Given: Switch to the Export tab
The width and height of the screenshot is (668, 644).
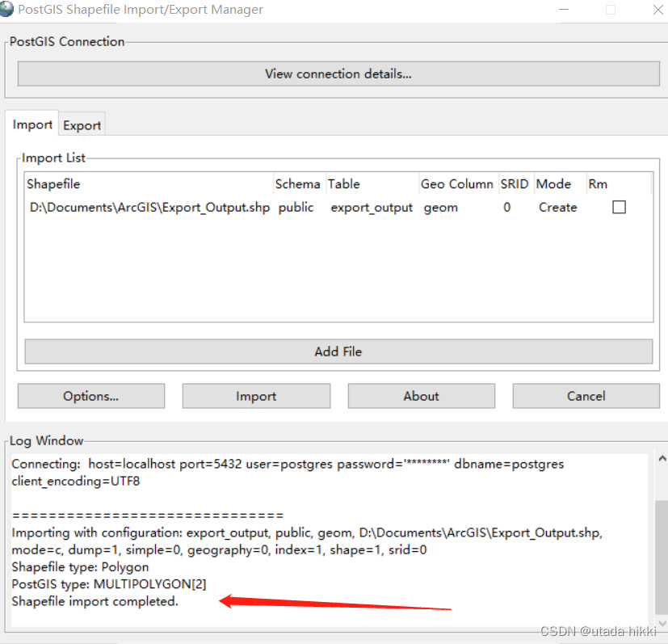Looking at the screenshot, I should (81, 124).
